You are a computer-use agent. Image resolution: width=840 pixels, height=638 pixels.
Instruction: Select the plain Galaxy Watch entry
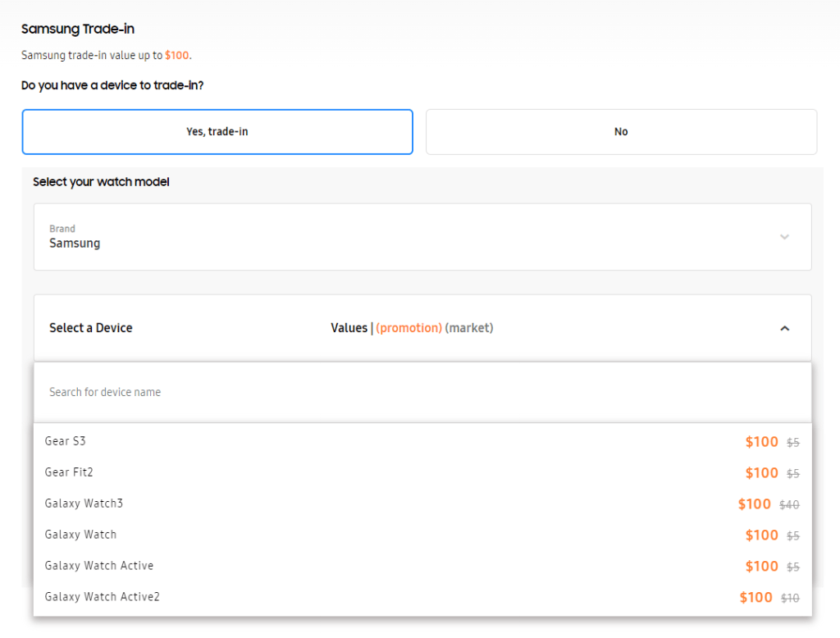tap(80, 535)
